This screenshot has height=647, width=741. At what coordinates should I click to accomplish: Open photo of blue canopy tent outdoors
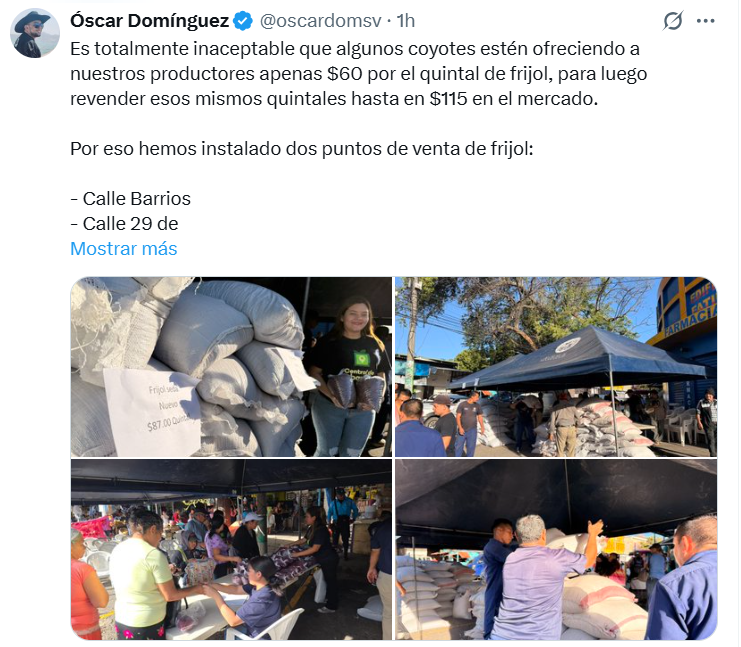click(556, 367)
